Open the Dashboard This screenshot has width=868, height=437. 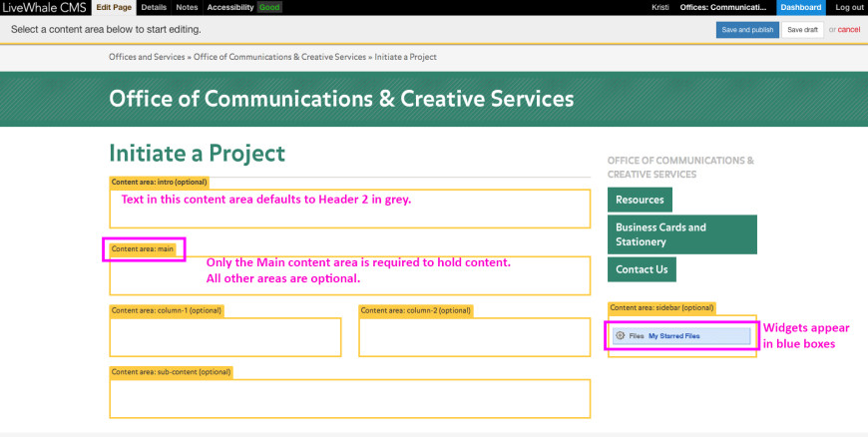coord(800,7)
